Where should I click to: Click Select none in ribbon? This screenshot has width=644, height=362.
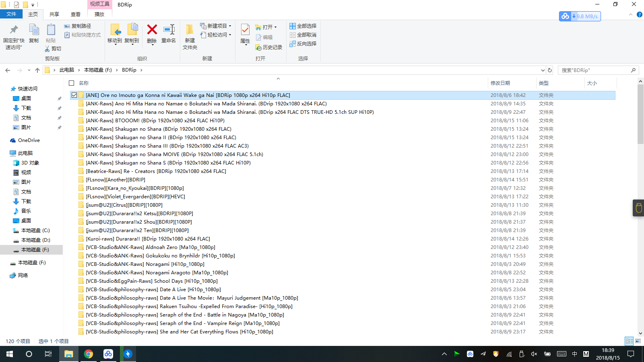(x=303, y=35)
